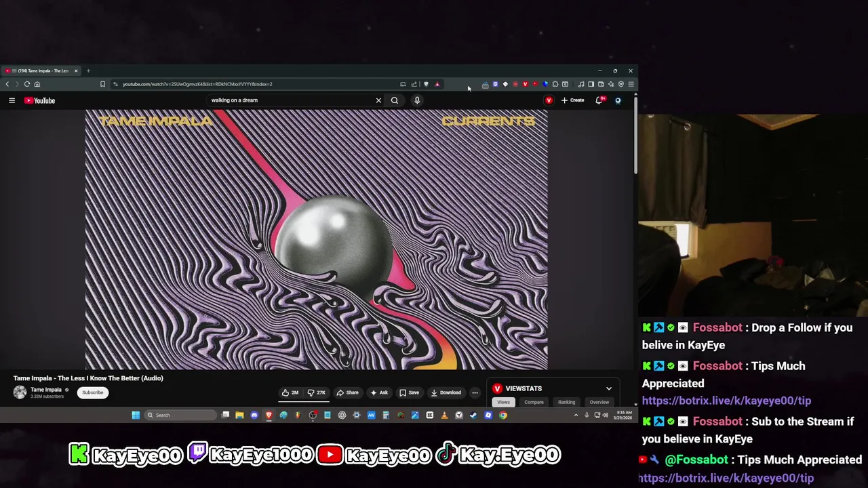Screen dimensions: 868x488
Task: Click the Currents album art video player
Action: tap(317, 239)
